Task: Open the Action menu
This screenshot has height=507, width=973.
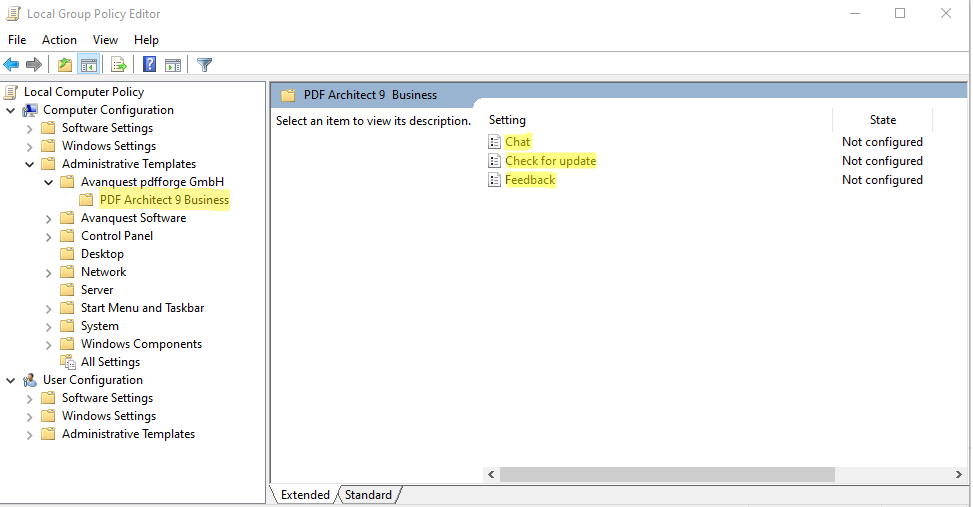Action: pos(59,40)
